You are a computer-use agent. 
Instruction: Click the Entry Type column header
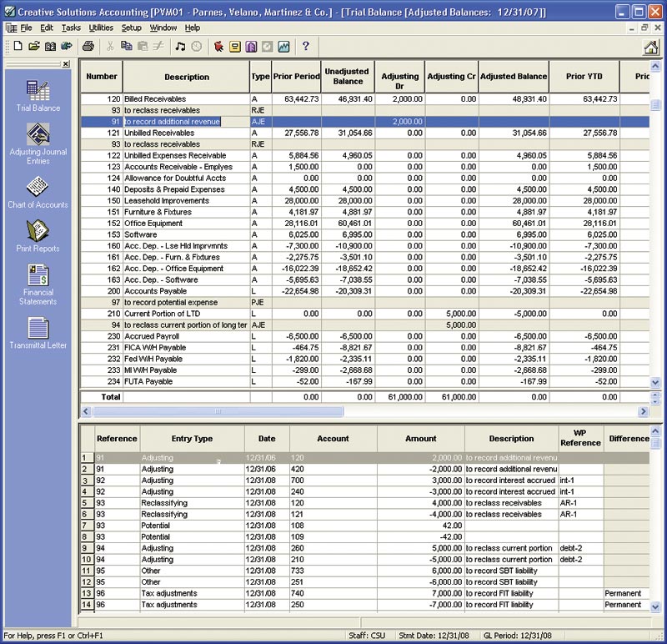pos(192,439)
